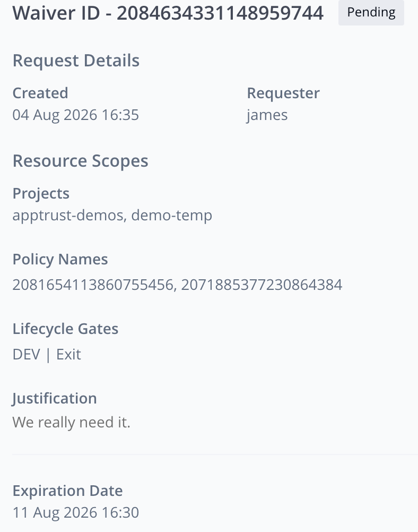Image resolution: width=418 pixels, height=532 pixels.
Task: Click the Policy Names label
Action: click(x=60, y=259)
